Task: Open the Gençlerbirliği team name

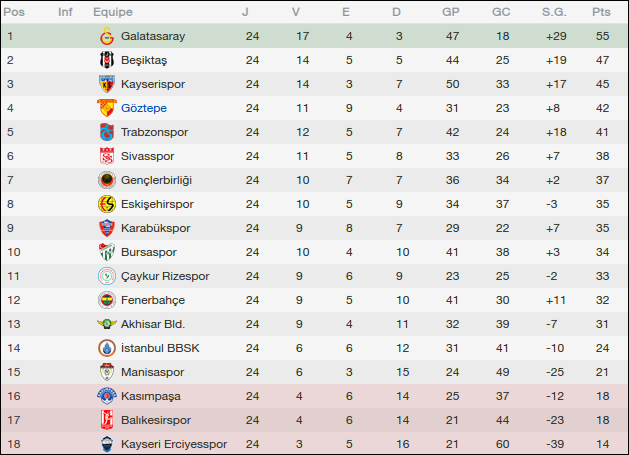Action: tap(156, 180)
